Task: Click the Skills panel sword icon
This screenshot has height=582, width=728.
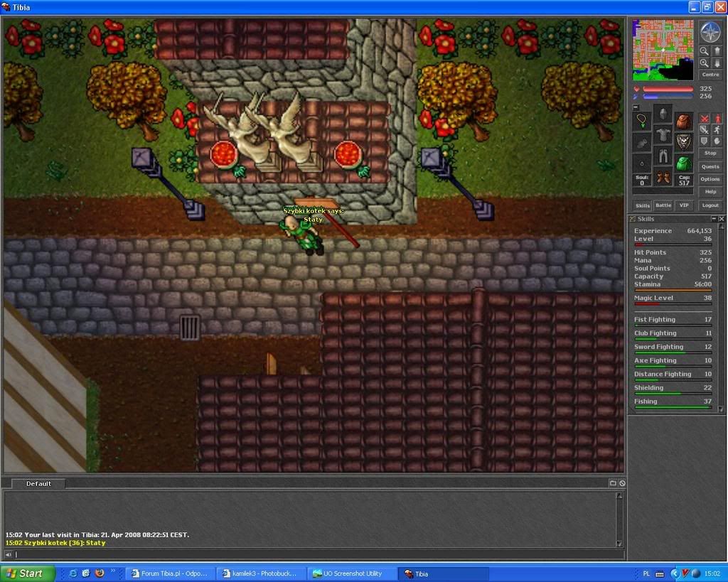Action: click(632, 219)
